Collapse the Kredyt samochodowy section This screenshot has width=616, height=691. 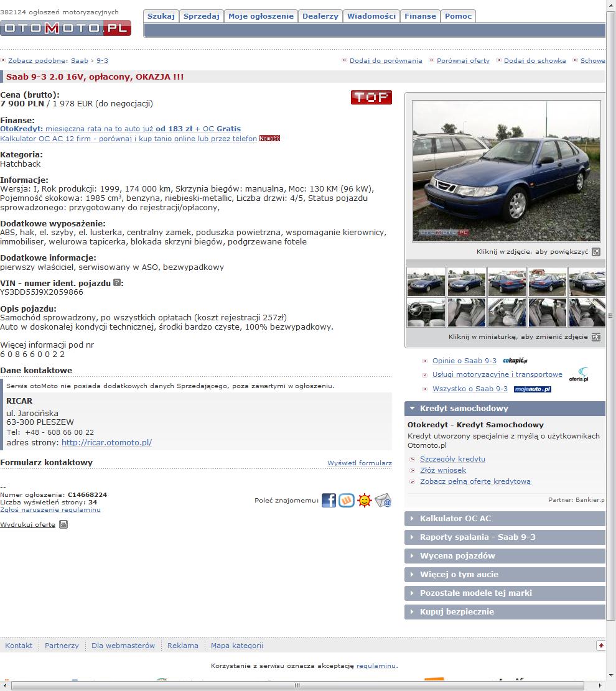[505, 409]
